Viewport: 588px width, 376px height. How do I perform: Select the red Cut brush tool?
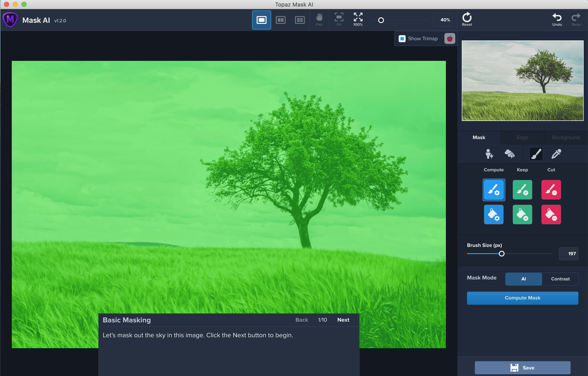(551, 190)
